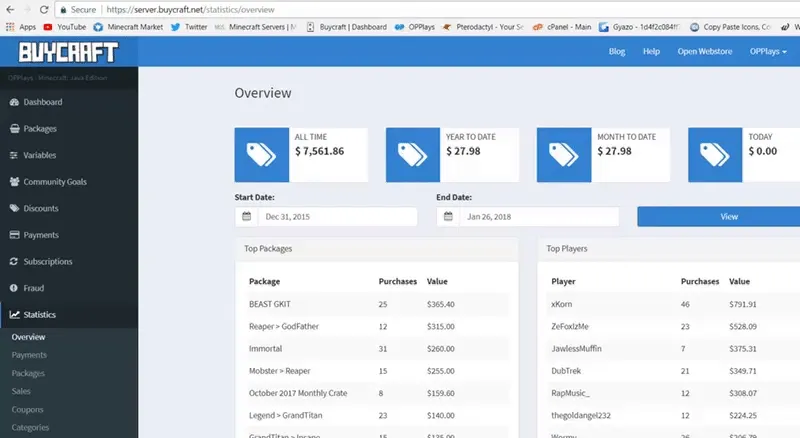Select Coupons under Statistics
The image size is (800, 438).
[x=28, y=409]
